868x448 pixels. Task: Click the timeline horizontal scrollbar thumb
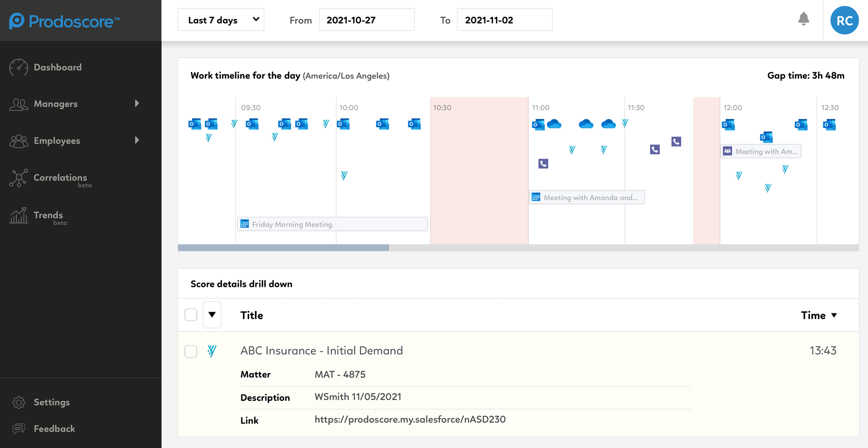tap(283, 248)
